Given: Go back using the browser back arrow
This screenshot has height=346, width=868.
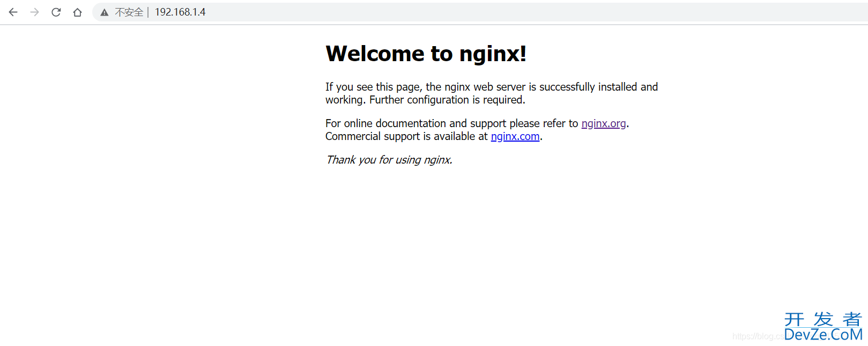Looking at the screenshot, I should click(x=13, y=12).
